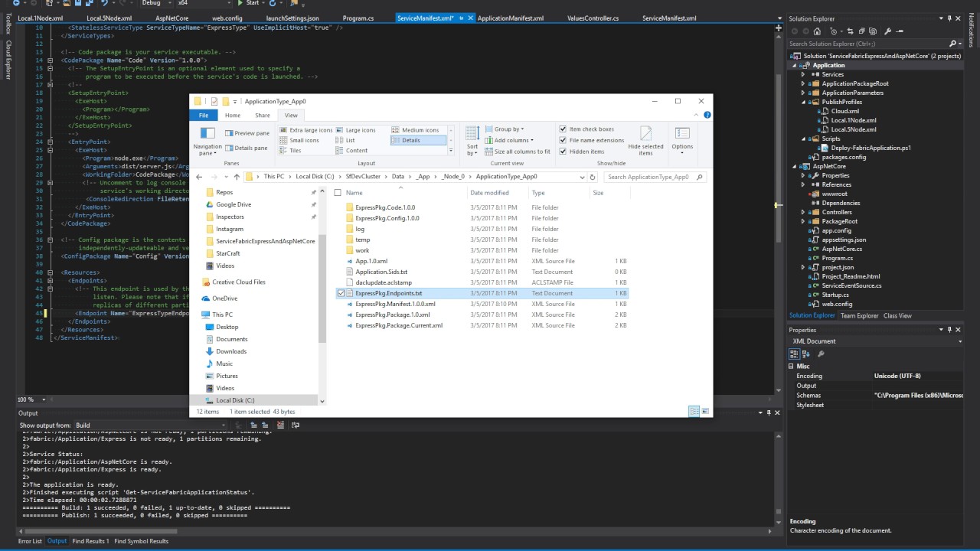The height and width of the screenshot is (551, 980).
Task: Switch to Error List tab
Action: (x=31, y=541)
